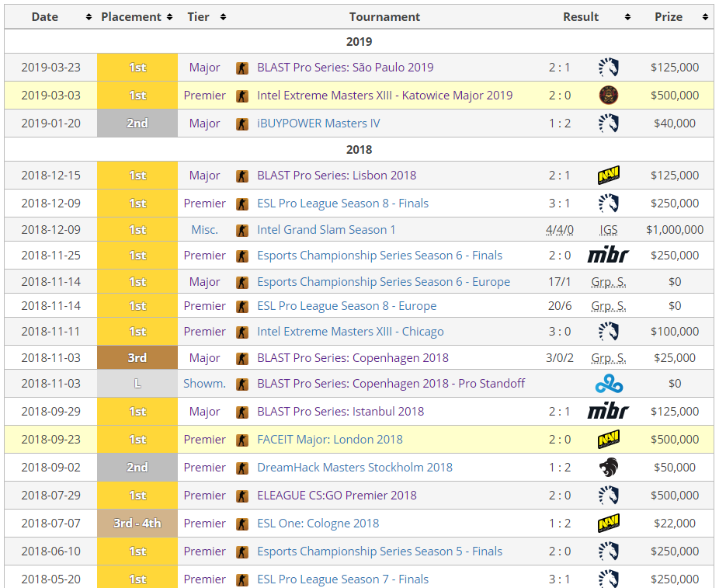The height and width of the screenshot is (588, 719).
Task: Open Intel Grand Slam Season 1 link
Action: (x=326, y=230)
